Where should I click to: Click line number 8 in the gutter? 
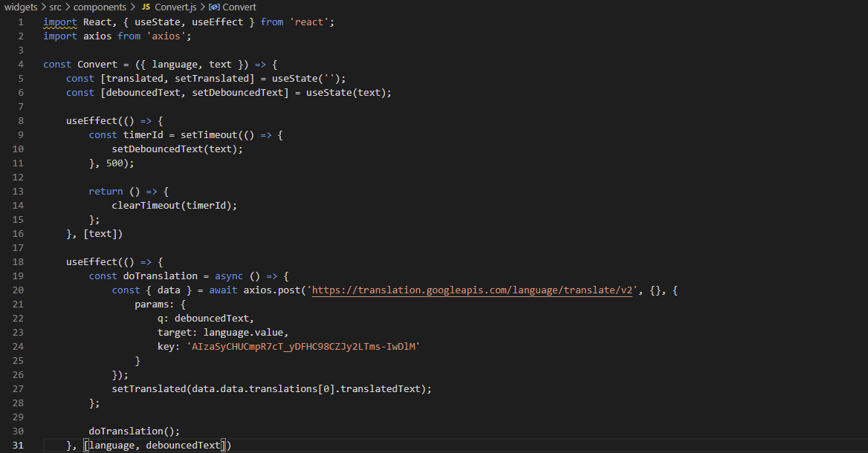[21, 121]
